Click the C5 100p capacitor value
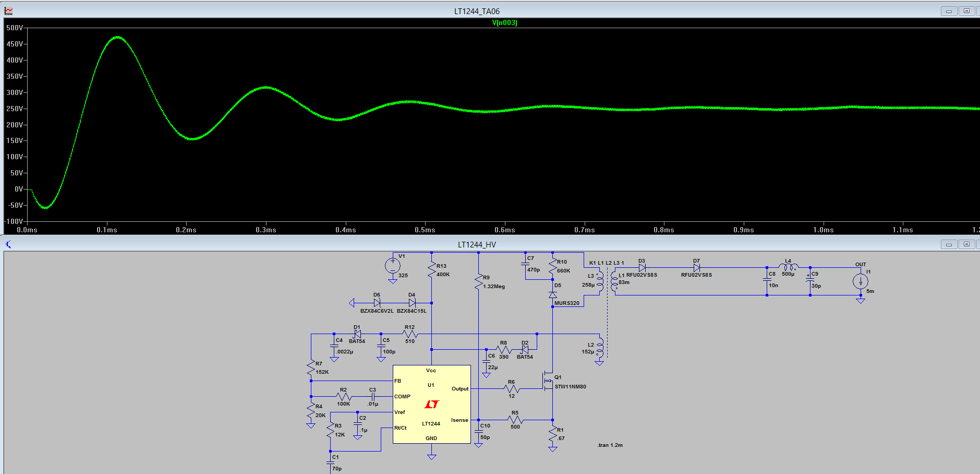The width and height of the screenshot is (980, 474). [389, 351]
